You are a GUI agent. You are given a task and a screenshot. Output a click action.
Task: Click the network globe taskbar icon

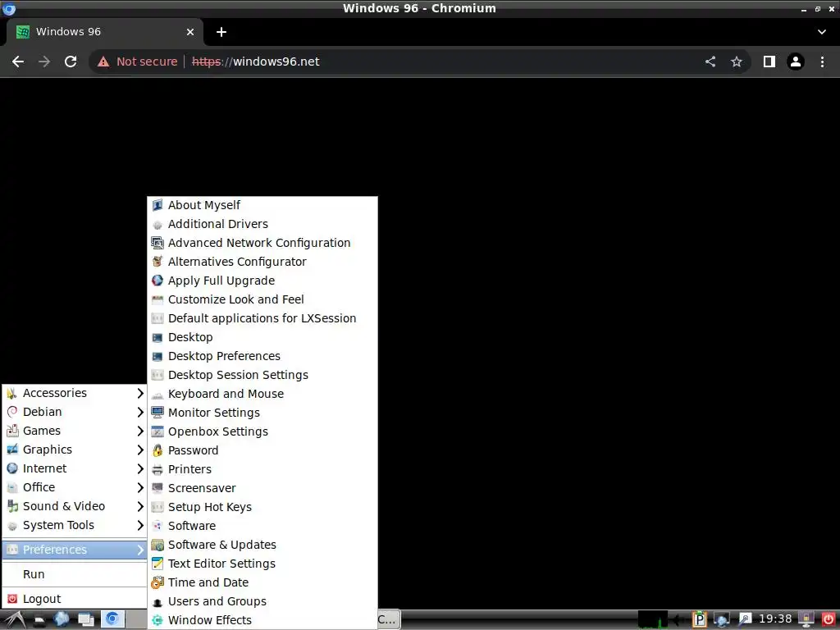point(61,619)
